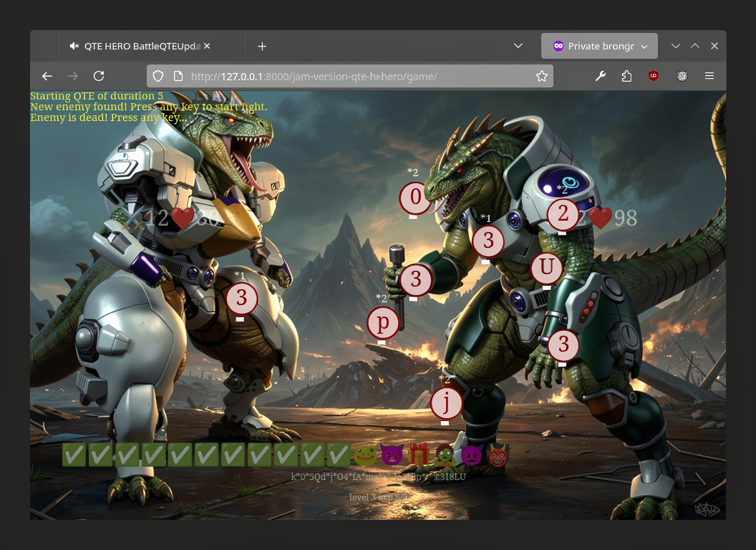Click the gray face extension icon
Screen dimensions: 756x550
682,76
